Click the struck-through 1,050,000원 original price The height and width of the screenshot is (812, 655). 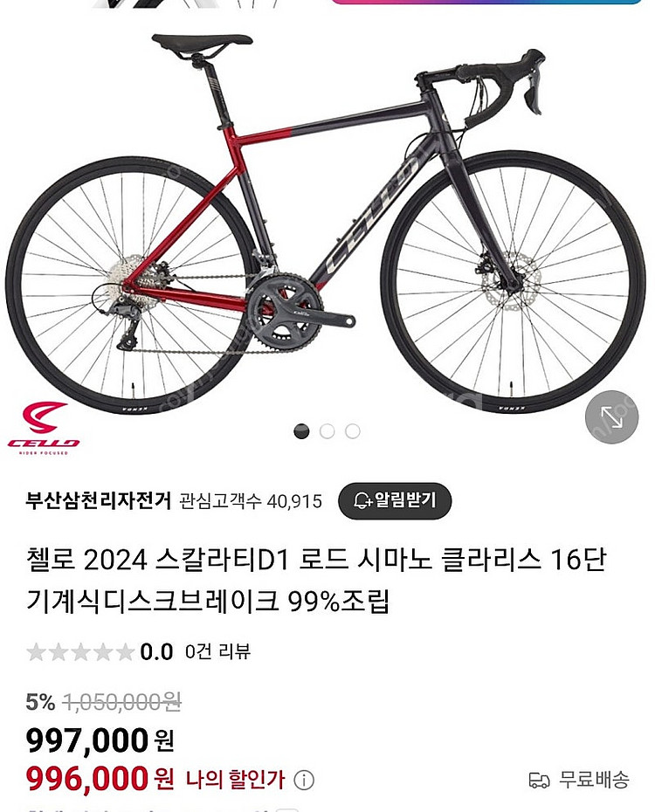[122, 703]
